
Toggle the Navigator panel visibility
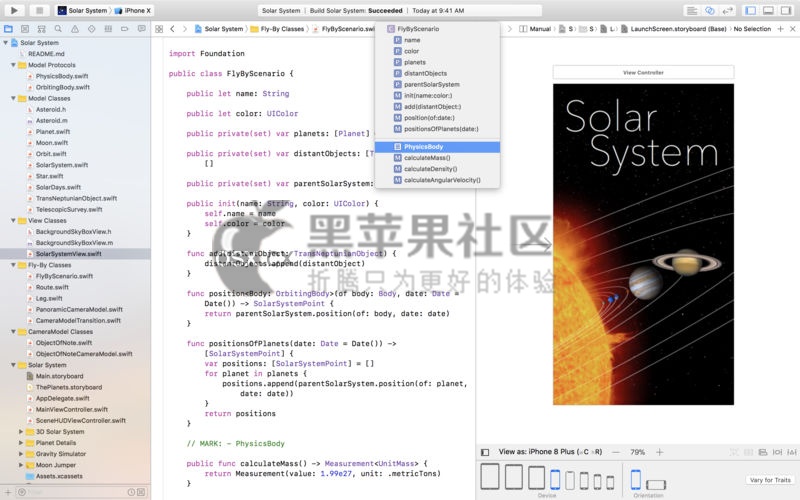pyautogui.click(x=751, y=10)
